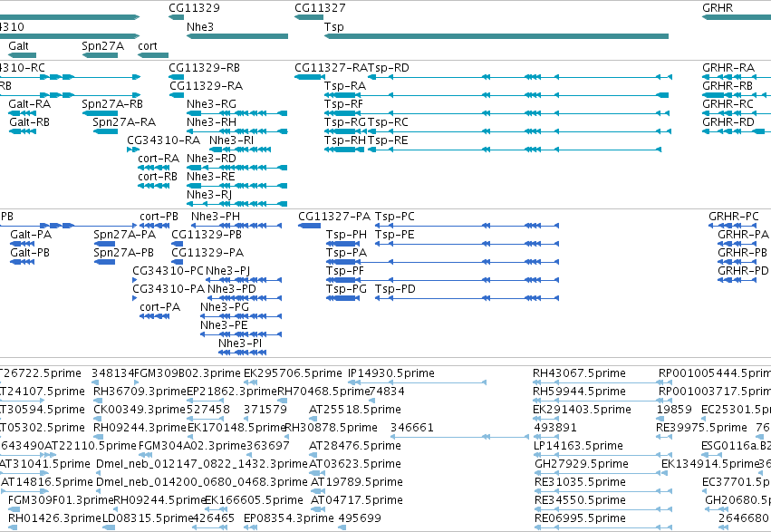Image resolution: width=771 pixels, height=532 pixels.
Task: Select the cort-PB protein label
Action: pos(159,217)
